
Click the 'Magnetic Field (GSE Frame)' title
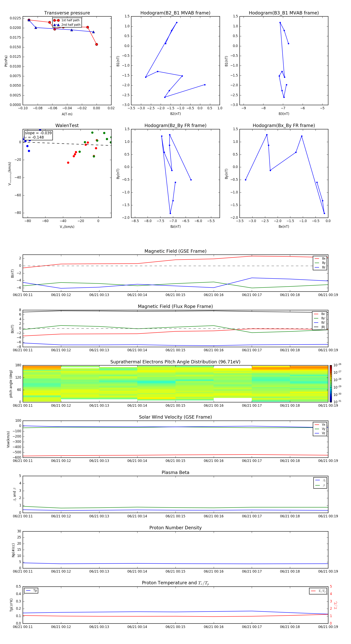(x=175, y=251)
